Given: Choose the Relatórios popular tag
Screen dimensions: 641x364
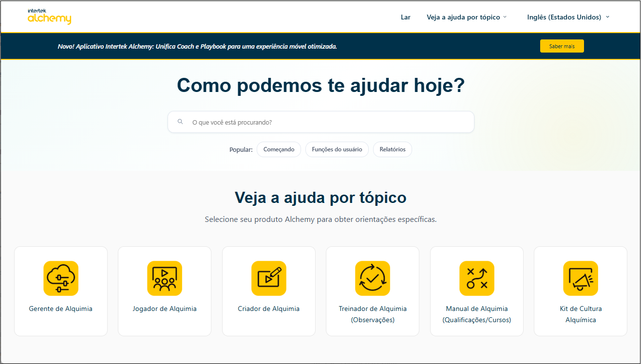Looking at the screenshot, I should point(393,149).
